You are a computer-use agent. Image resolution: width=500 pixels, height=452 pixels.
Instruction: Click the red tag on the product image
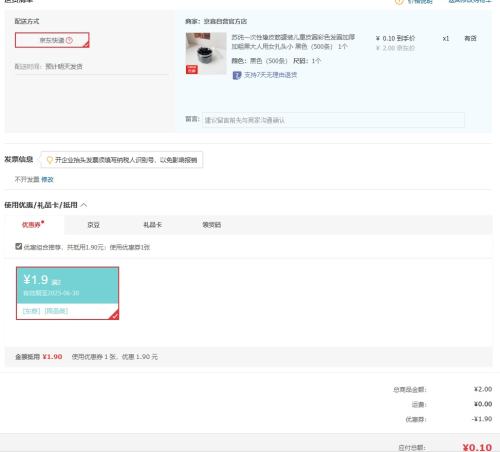(x=192, y=69)
